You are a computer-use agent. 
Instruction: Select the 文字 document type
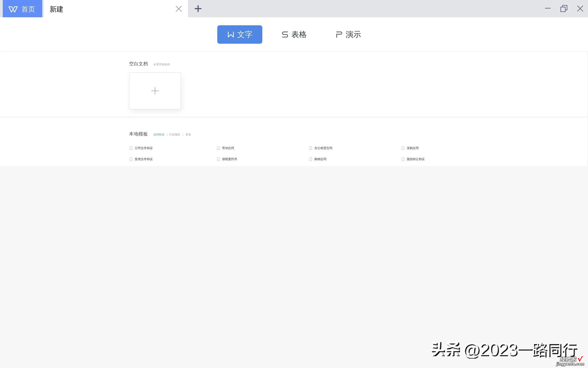(x=240, y=34)
